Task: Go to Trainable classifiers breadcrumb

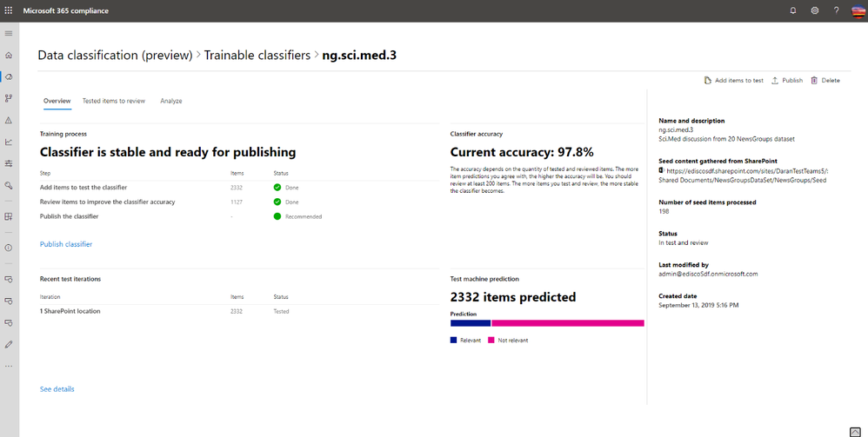Action: (257, 56)
